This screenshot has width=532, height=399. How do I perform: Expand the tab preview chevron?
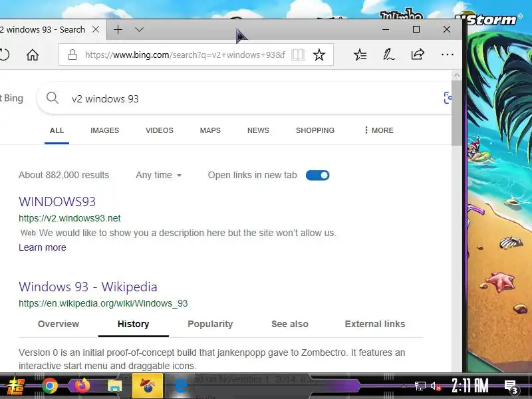tap(139, 29)
